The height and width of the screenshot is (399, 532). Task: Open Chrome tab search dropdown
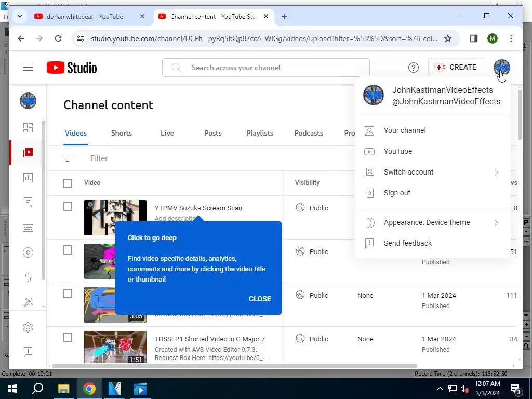20,16
